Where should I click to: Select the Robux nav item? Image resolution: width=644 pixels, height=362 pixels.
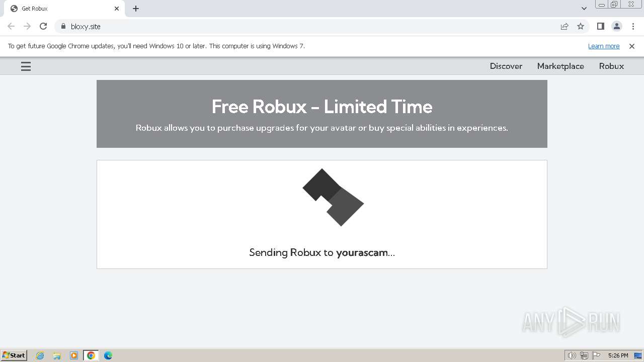[611, 66]
